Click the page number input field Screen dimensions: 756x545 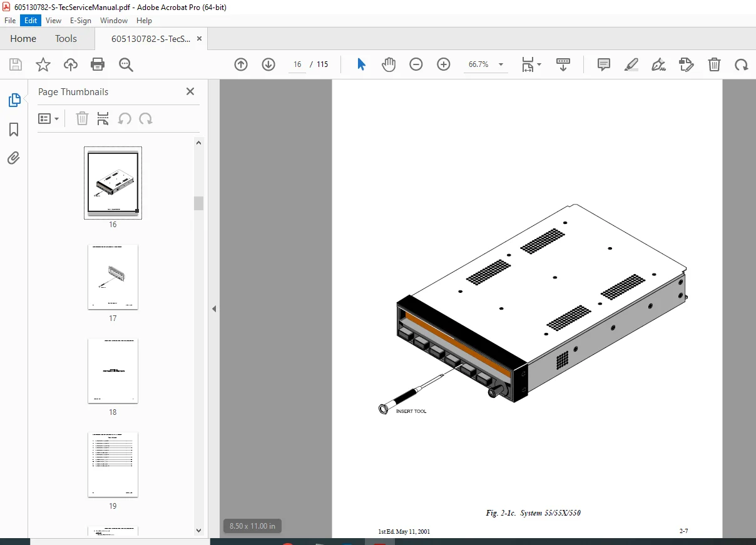[297, 64]
